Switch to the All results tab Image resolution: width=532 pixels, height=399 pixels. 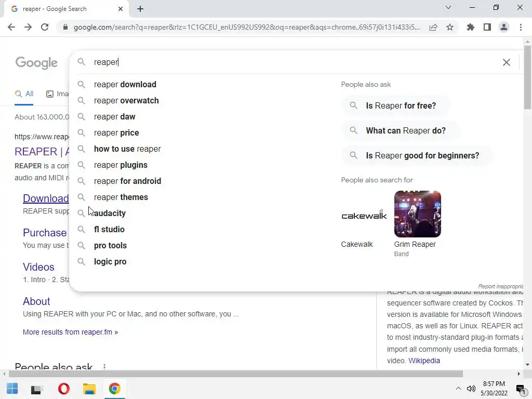click(x=24, y=94)
